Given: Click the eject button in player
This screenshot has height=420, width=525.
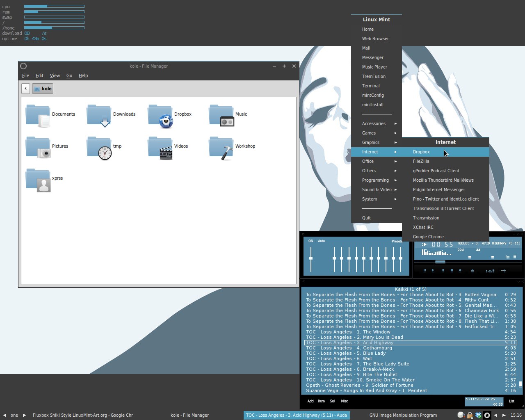Looking at the screenshot, I should point(472,271).
